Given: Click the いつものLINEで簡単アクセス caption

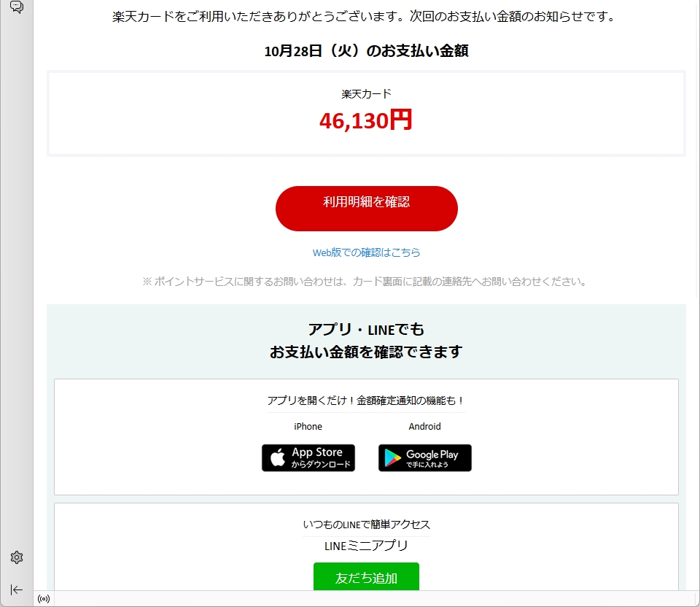Looking at the screenshot, I should click(x=367, y=525).
